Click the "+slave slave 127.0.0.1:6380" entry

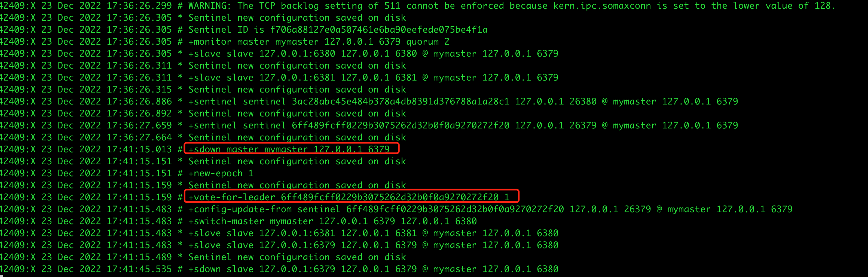[x=373, y=54]
